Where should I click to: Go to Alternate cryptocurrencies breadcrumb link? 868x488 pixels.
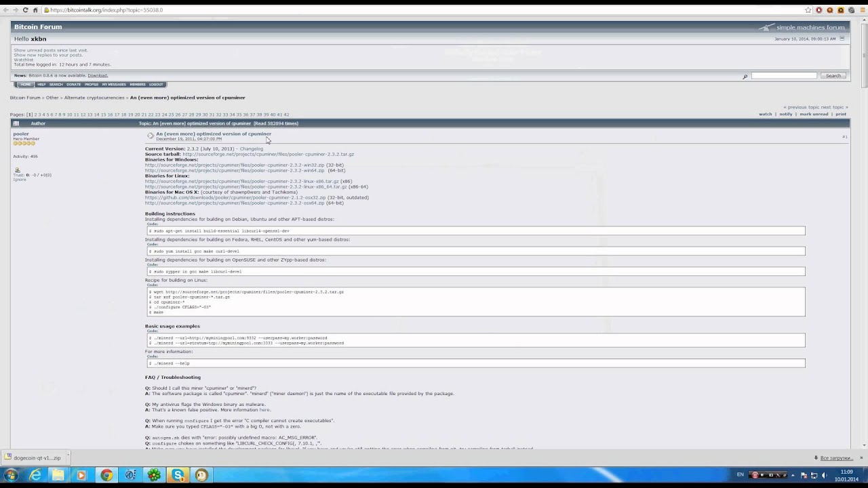click(x=94, y=98)
